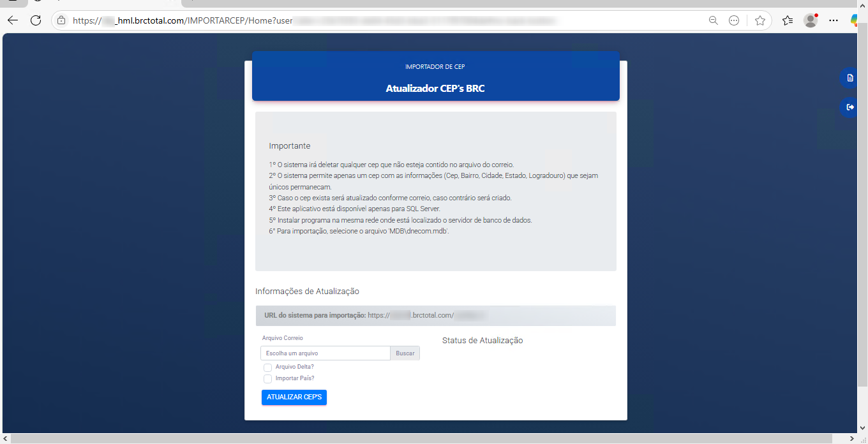
Task: Enable the Importar País? checkbox
Action: coord(268,379)
